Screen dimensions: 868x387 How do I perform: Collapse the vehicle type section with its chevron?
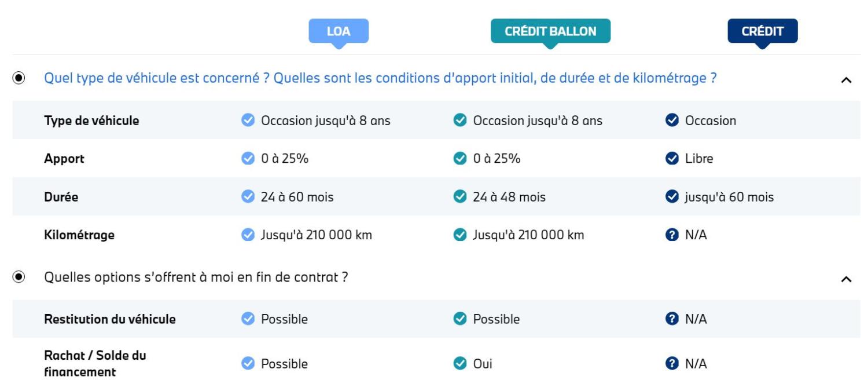pyautogui.click(x=846, y=81)
